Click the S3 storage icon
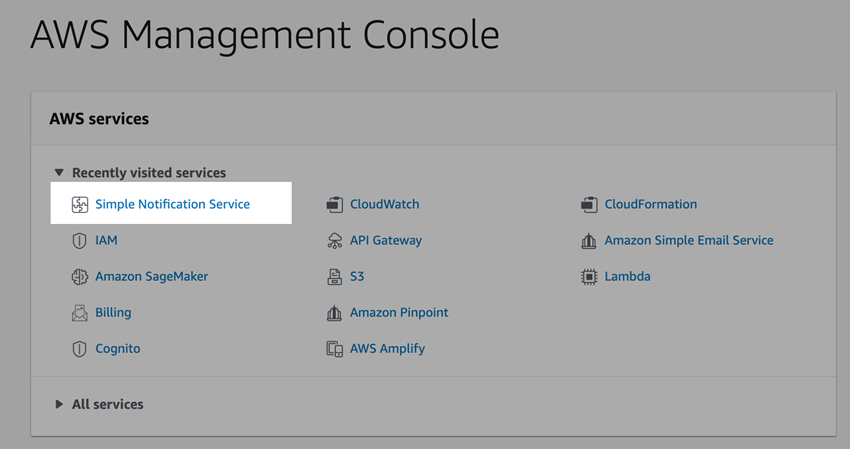 click(x=335, y=277)
